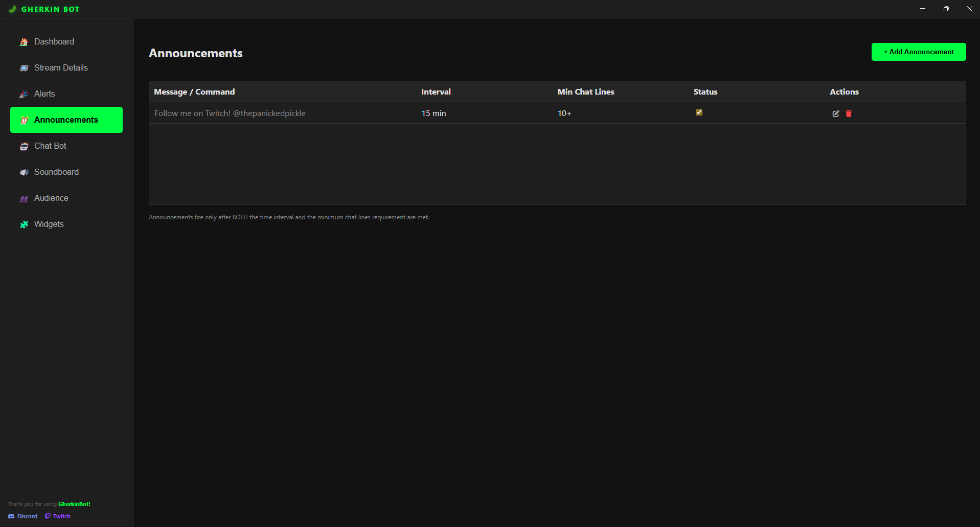Click the Twitch icon in the footer
980x527 pixels.
coord(47,516)
